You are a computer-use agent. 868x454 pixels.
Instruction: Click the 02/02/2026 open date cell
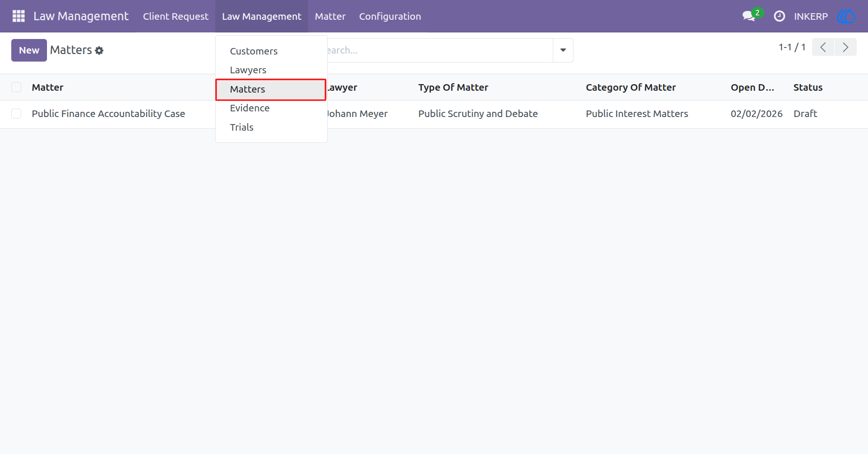757,114
